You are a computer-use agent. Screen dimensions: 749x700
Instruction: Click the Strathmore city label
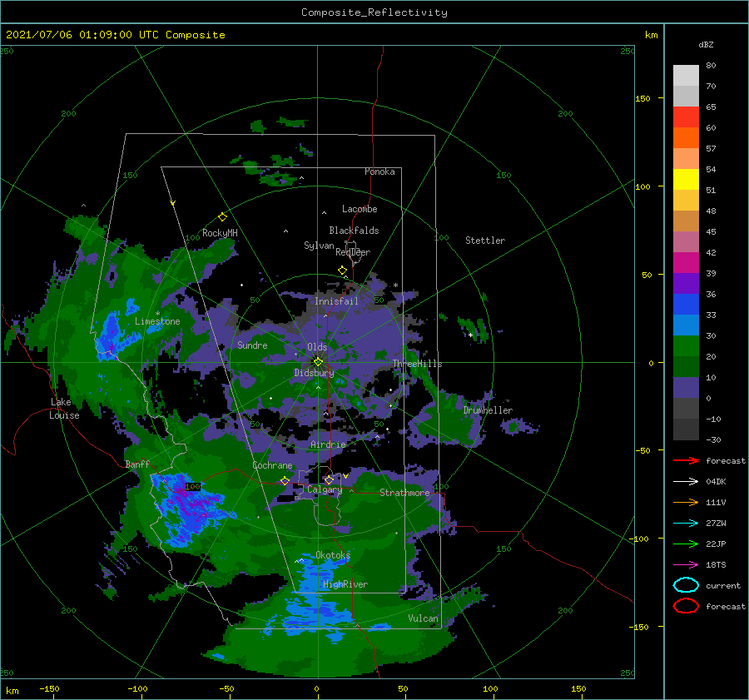(x=404, y=493)
